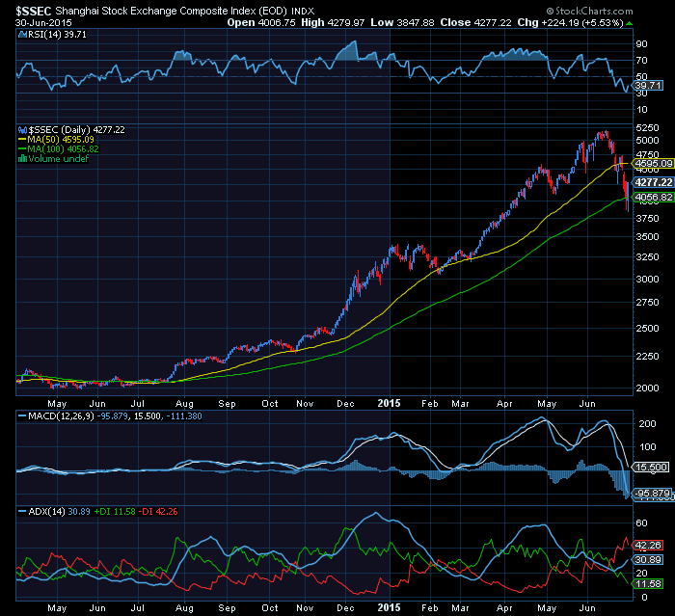
Task: Click the blue 30.89 ADX value tag
Action: (x=648, y=560)
